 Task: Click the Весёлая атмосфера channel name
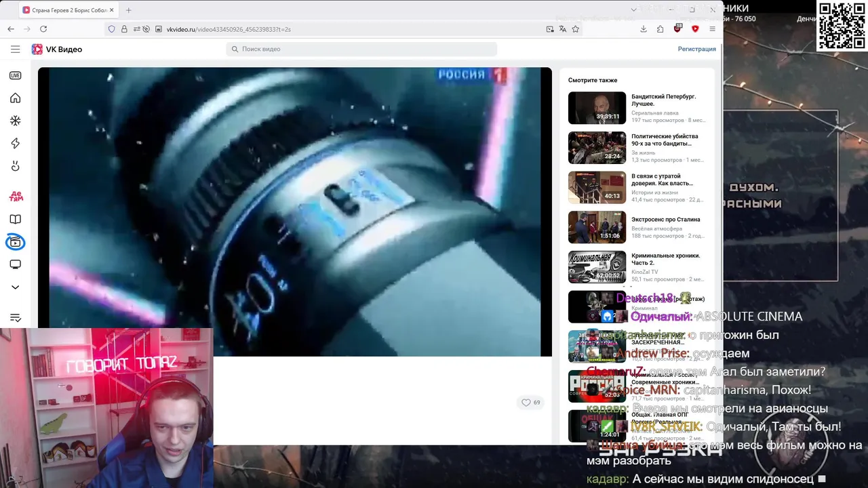pyautogui.click(x=658, y=230)
